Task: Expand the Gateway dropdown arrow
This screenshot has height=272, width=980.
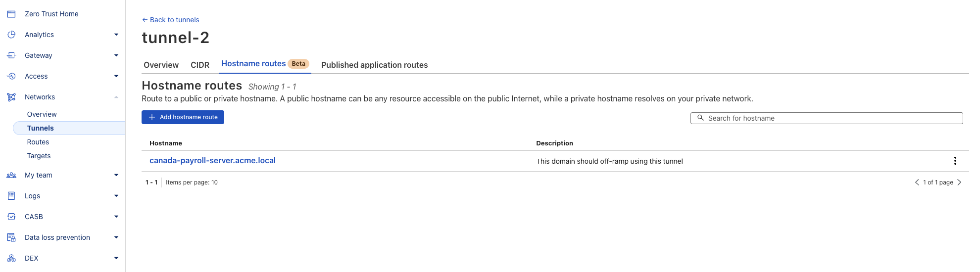Action: tap(116, 55)
